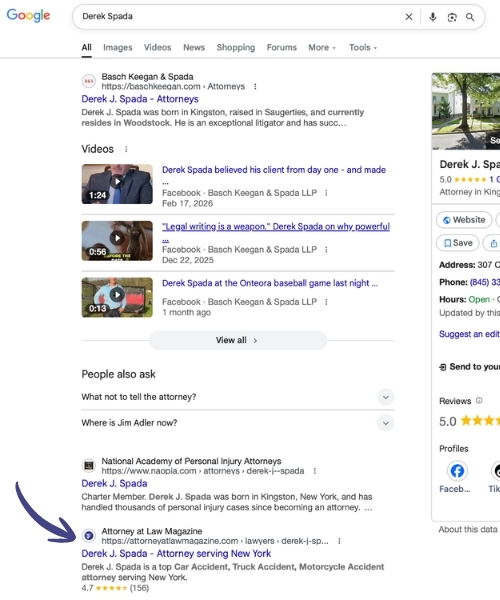Screen dimensions: 500x600
Task: Save Derek J. Spada business listing
Action: [458, 243]
